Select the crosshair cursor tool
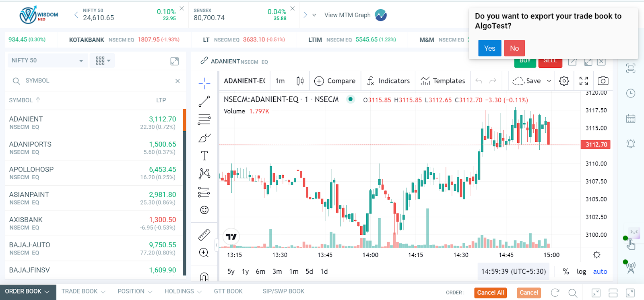 [204, 83]
